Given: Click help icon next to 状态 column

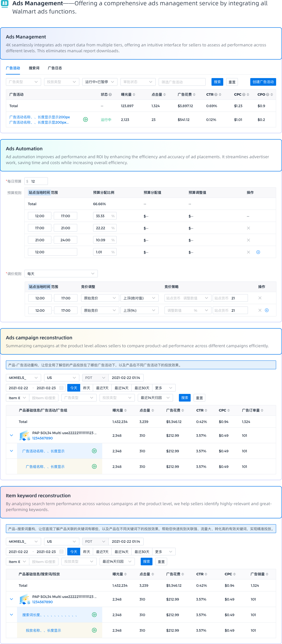Looking at the screenshot, I should click(x=110, y=95).
